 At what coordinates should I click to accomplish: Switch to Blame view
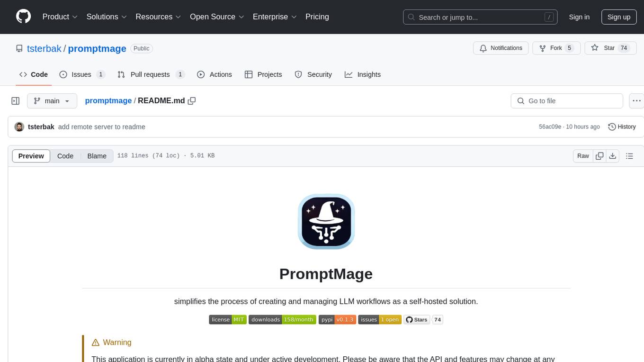(97, 156)
